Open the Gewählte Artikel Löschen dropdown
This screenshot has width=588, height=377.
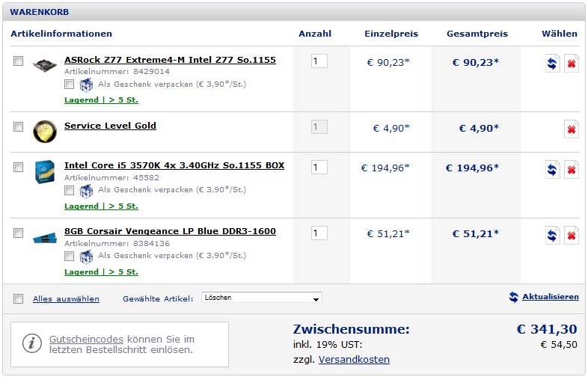pyautogui.click(x=261, y=298)
